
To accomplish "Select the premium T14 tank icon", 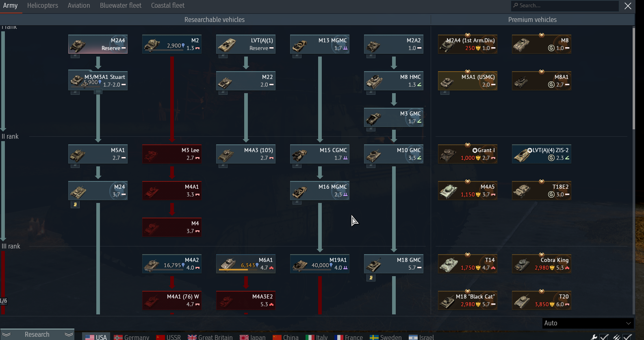I will click(468, 264).
